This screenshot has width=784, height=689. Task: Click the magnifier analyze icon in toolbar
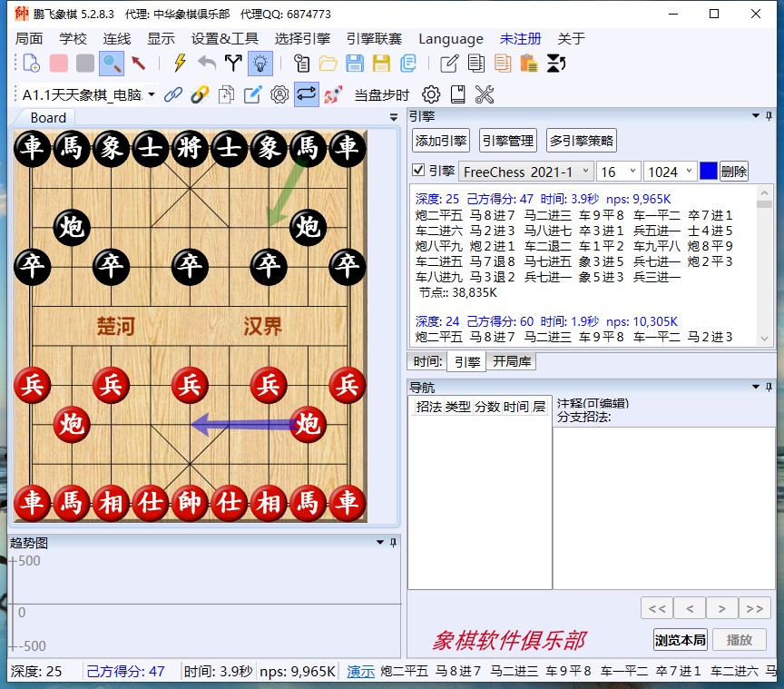pyautogui.click(x=112, y=63)
